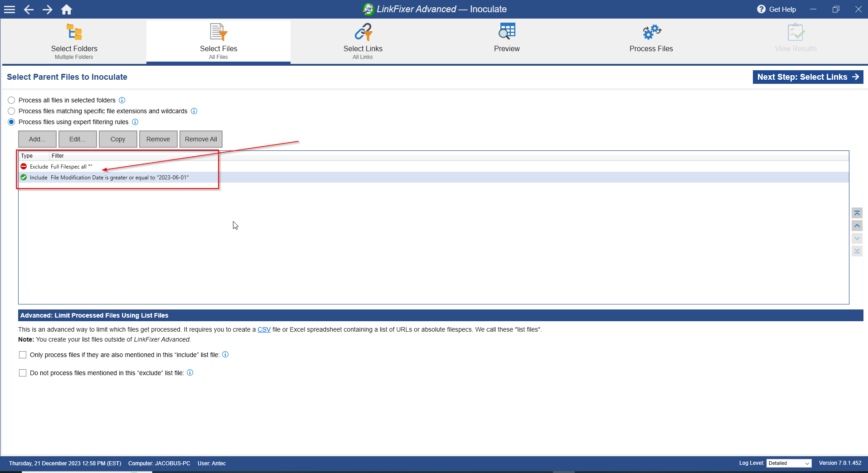Screen dimensions: 868x473
Task: Go back with the left arrow icon
Action: pos(29,10)
